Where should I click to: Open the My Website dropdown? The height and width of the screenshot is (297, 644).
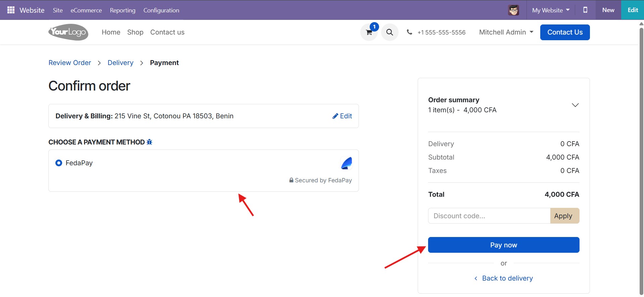[x=551, y=10]
